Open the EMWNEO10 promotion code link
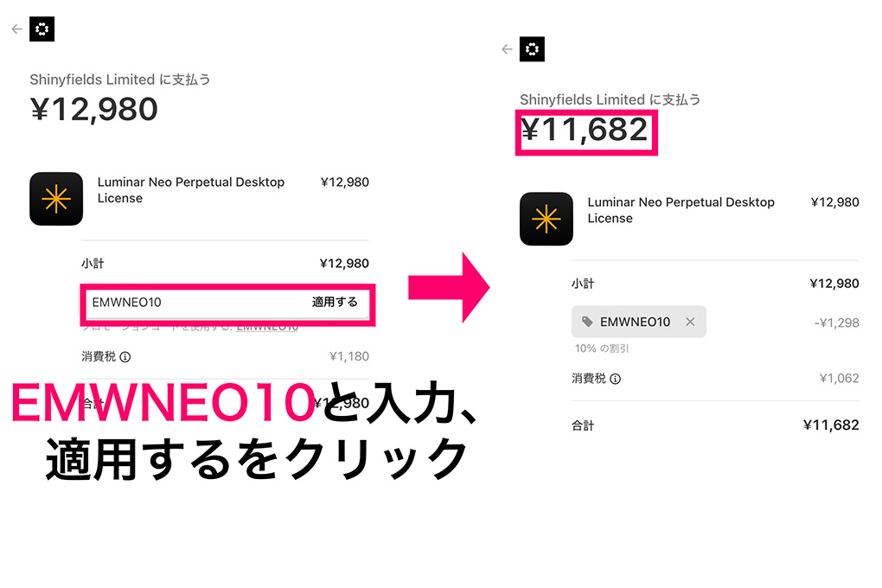 pyautogui.click(x=267, y=328)
